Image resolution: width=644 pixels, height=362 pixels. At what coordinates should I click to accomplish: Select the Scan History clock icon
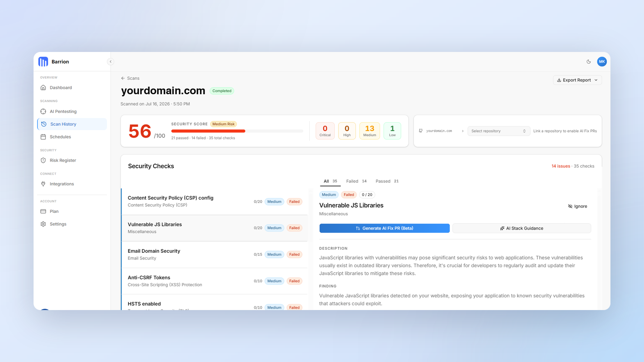point(44,124)
